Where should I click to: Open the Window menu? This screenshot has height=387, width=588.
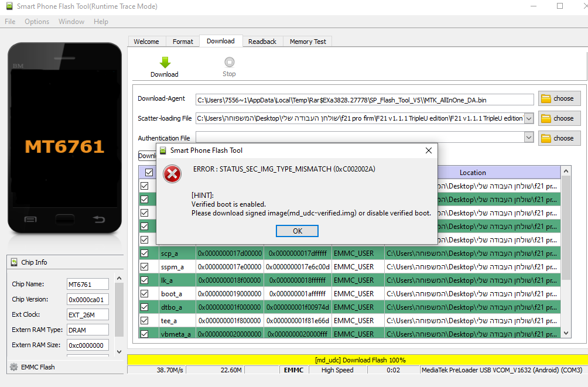coord(71,22)
